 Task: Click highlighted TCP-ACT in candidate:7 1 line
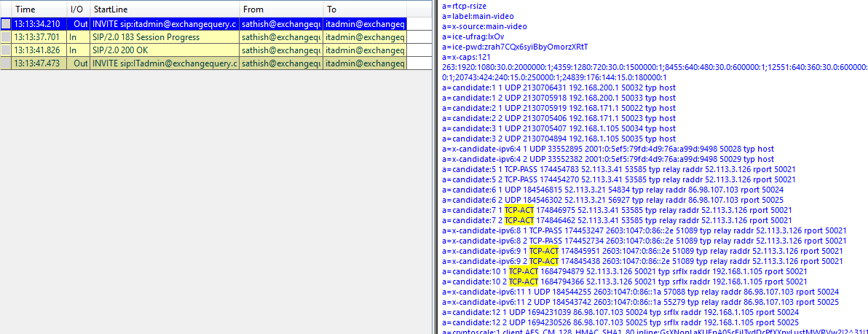point(518,211)
